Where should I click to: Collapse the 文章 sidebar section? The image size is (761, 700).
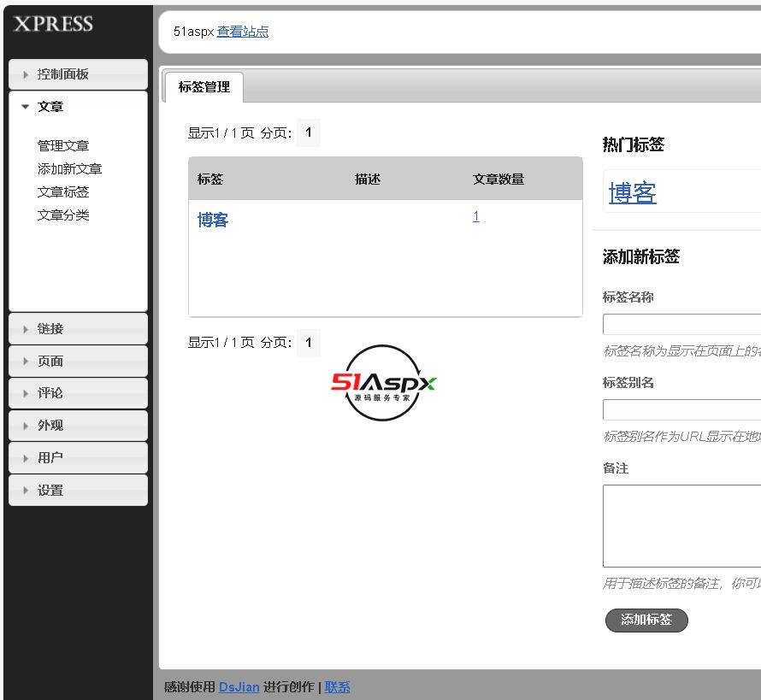click(x=78, y=107)
